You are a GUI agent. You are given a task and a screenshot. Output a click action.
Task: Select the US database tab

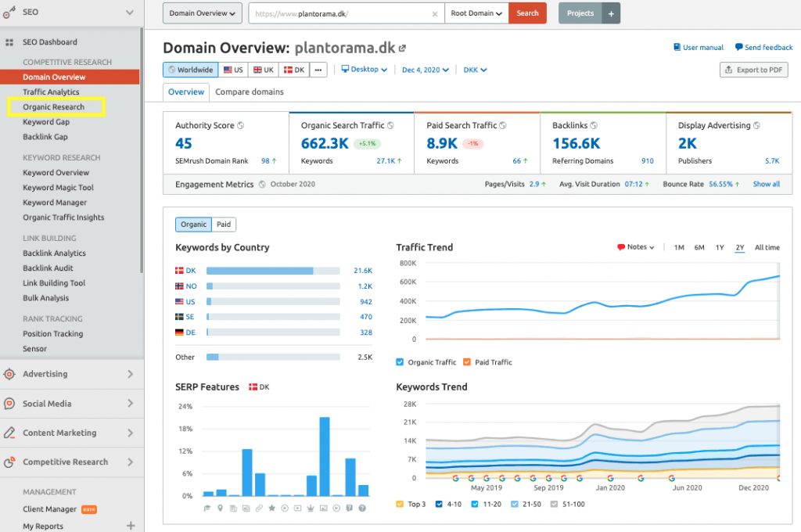233,70
